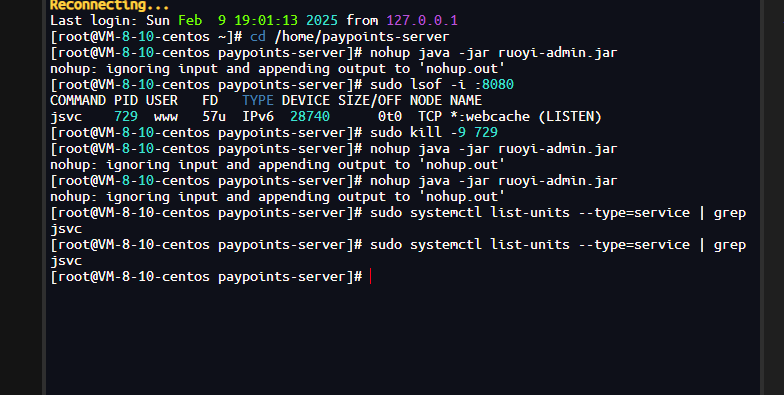Click the "/home/paypoints-server" path argument
784x395 pixels.
362,36
